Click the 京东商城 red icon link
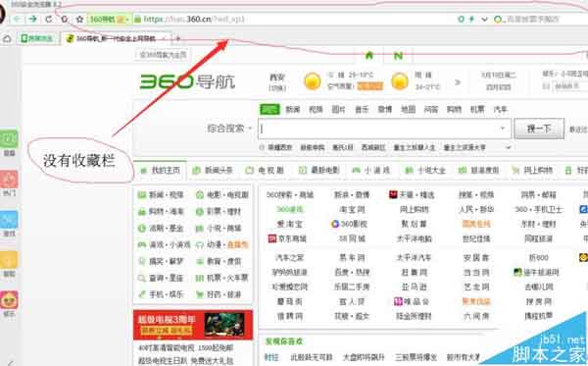Image resolution: width=588 pixels, height=366 pixels. point(272,238)
